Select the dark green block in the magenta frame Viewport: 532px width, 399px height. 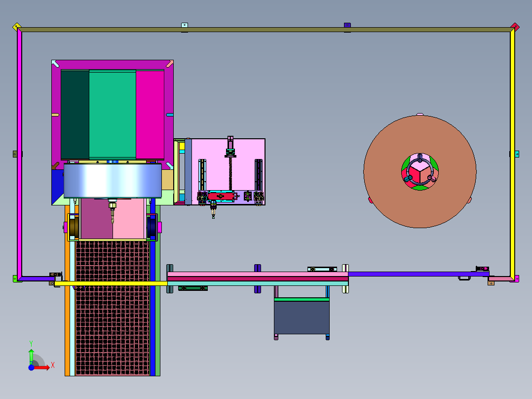pyautogui.click(x=75, y=115)
